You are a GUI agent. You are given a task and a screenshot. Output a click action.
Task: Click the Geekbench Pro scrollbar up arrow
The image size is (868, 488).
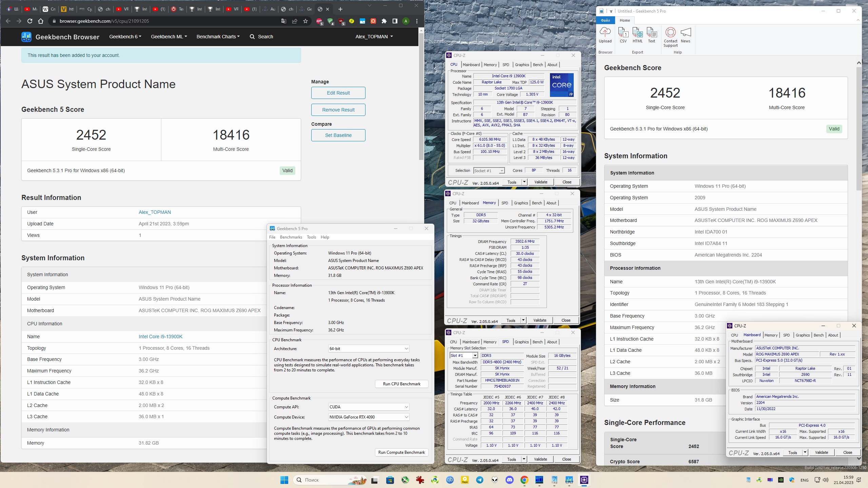coord(859,63)
